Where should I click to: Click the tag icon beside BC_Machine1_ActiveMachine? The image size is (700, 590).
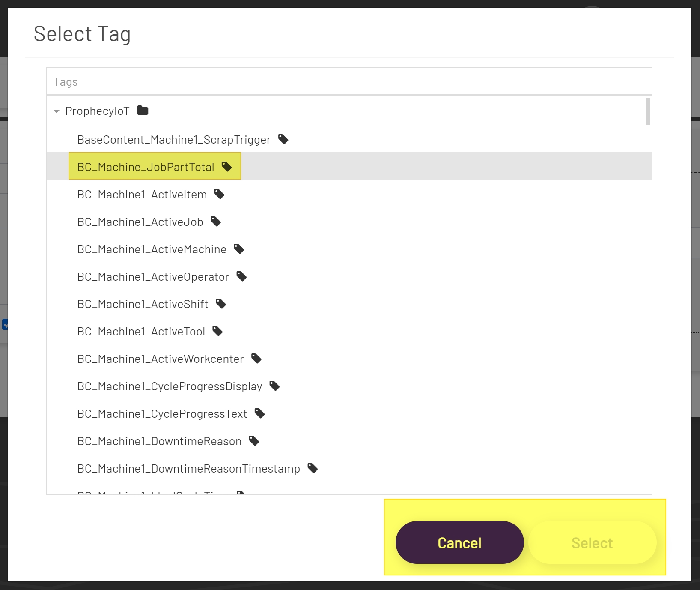pyautogui.click(x=239, y=249)
